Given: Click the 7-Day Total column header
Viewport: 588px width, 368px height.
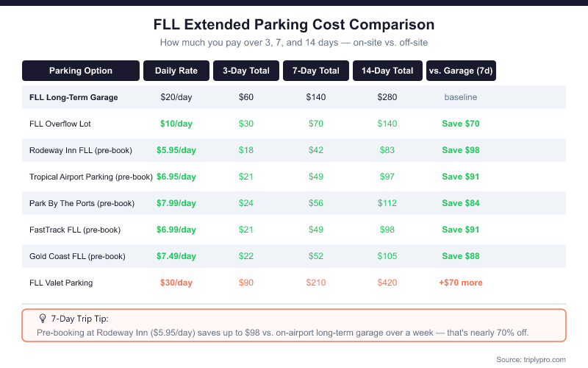Looking at the screenshot, I should (x=316, y=71).
